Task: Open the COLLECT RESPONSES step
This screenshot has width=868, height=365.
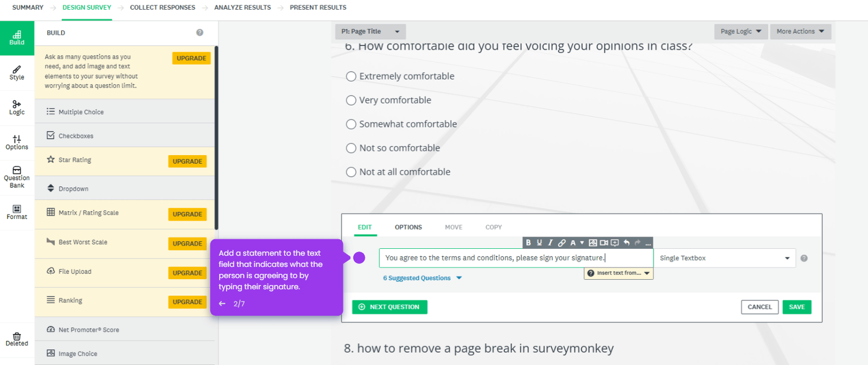Action: tap(162, 7)
